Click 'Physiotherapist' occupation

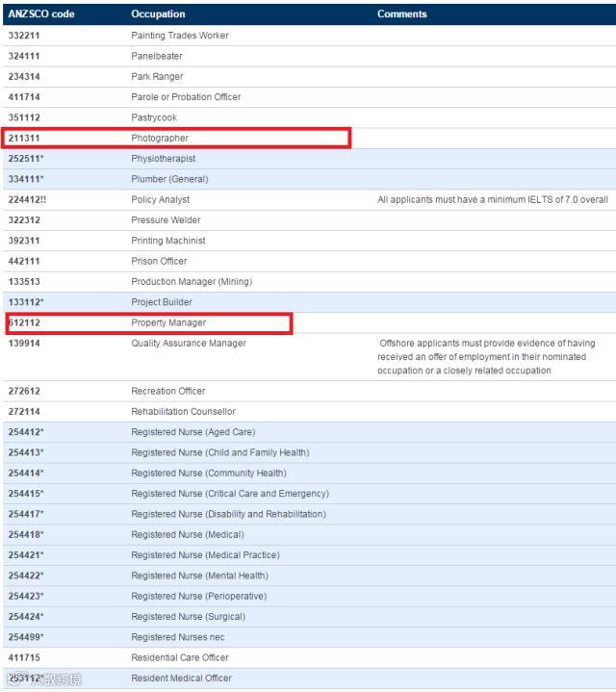pos(164,159)
